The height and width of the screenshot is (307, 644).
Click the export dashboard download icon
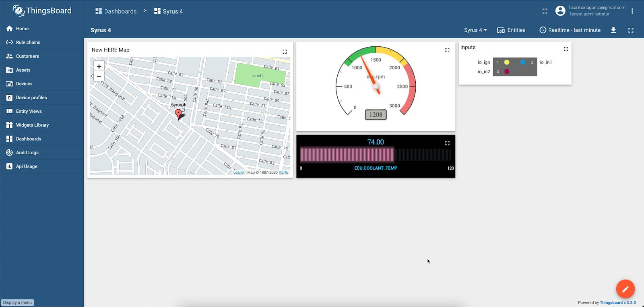tap(613, 30)
